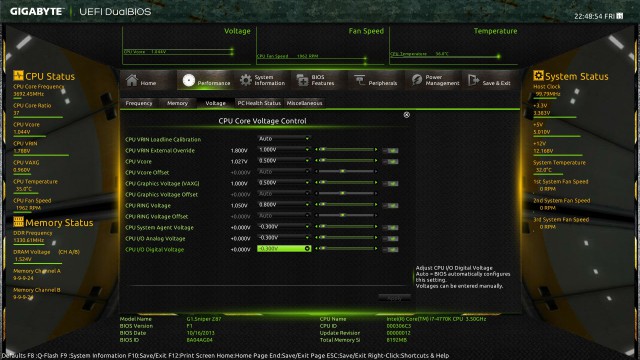Select the Voltage tab
This screenshot has width=640, height=360.
(216, 103)
